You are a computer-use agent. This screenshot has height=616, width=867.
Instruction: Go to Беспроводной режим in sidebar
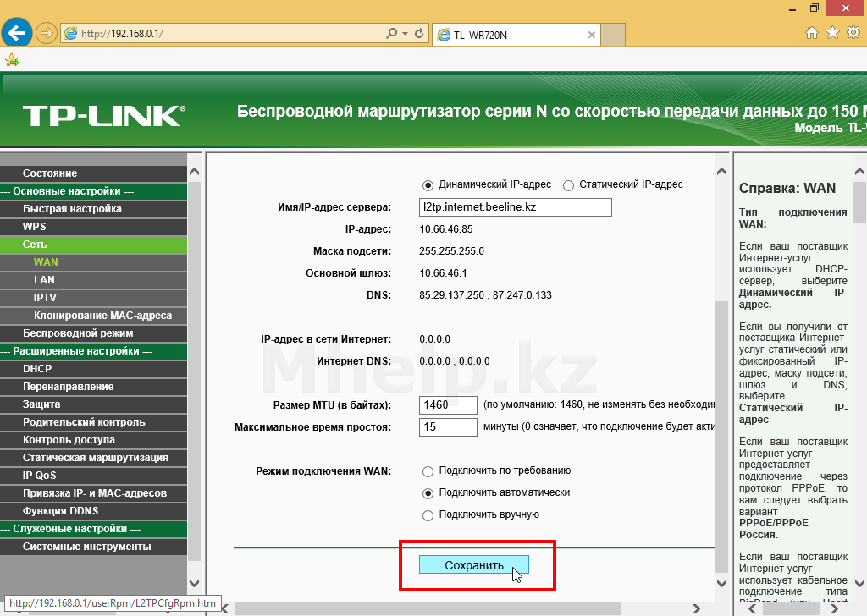pos(78,333)
